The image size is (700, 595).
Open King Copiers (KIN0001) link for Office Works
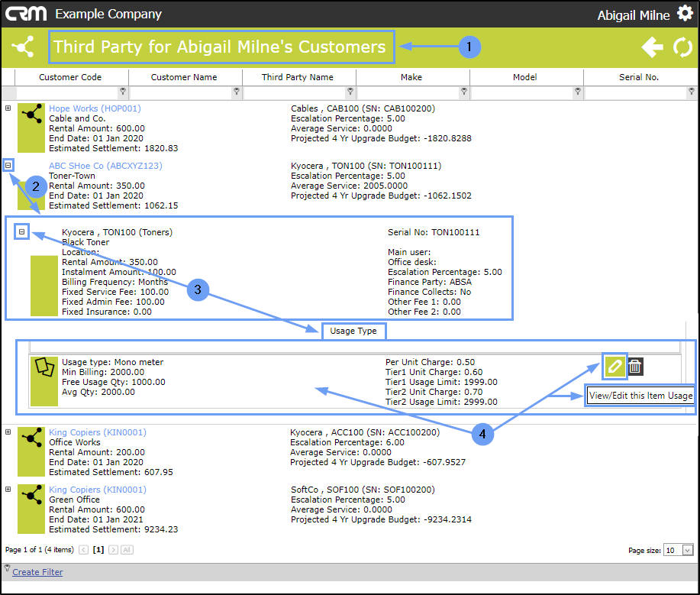point(97,432)
